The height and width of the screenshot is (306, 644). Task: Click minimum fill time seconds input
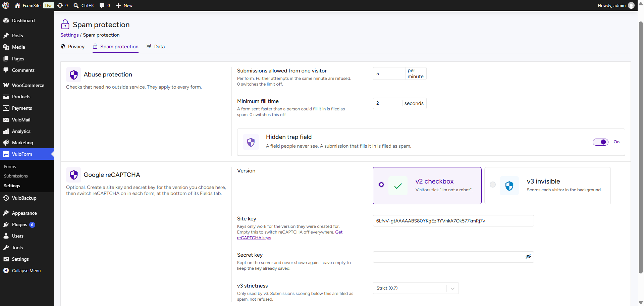388,103
